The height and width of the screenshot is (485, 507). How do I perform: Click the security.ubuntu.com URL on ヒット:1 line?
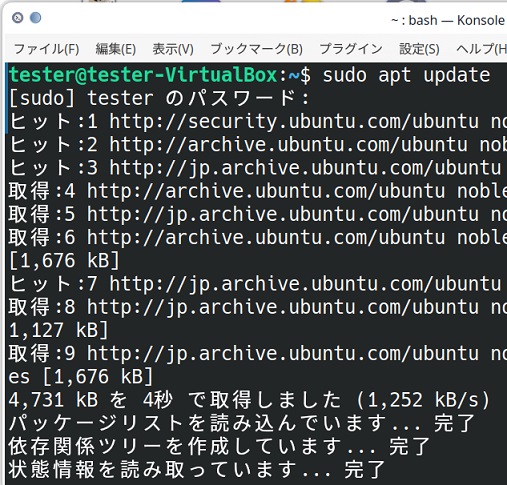[x=294, y=121]
